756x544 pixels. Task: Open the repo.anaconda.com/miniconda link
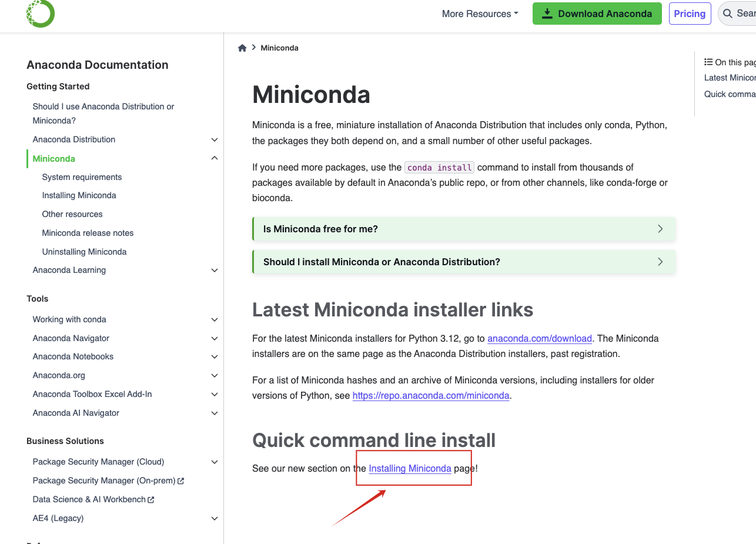[431, 395]
